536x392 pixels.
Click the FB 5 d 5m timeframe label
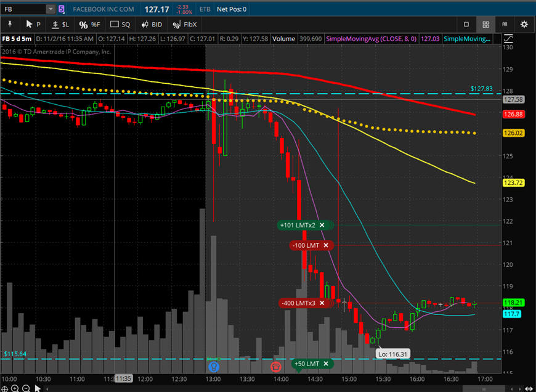pyautogui.click(x=17, y=39)
